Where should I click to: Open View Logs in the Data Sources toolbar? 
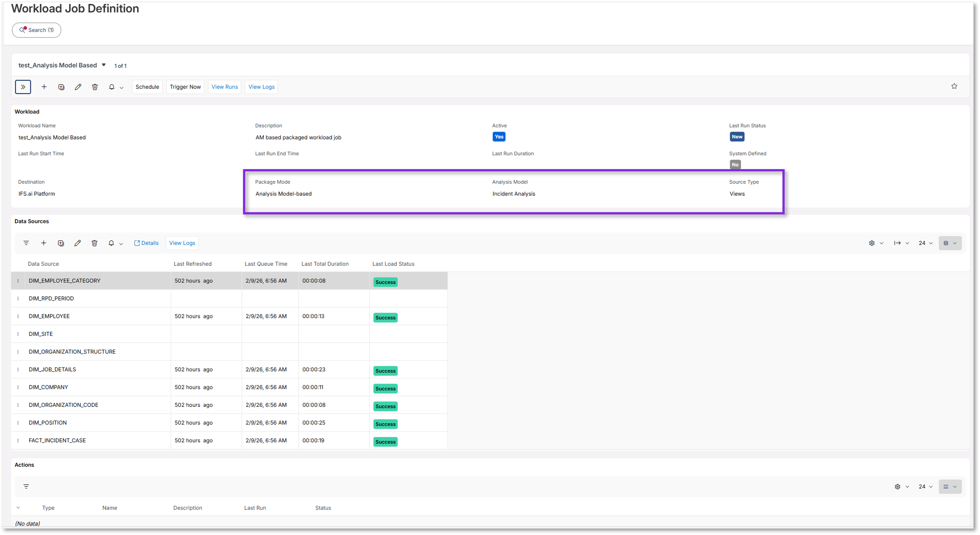click(182, 243)
